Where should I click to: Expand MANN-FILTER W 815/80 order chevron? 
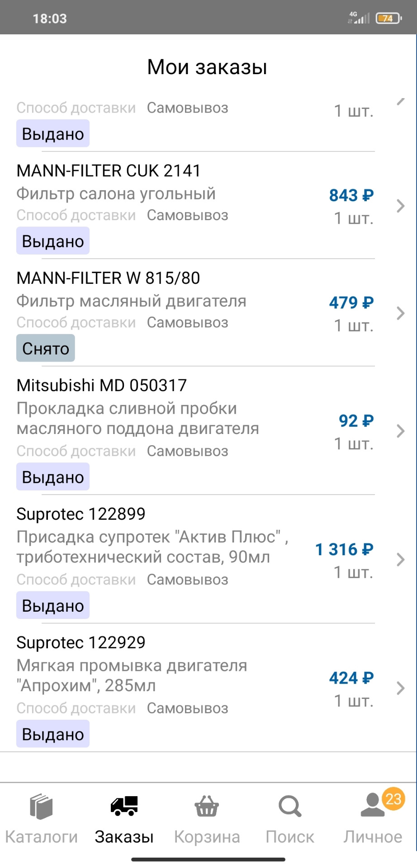pyautogui.click(x=400, y=313)
